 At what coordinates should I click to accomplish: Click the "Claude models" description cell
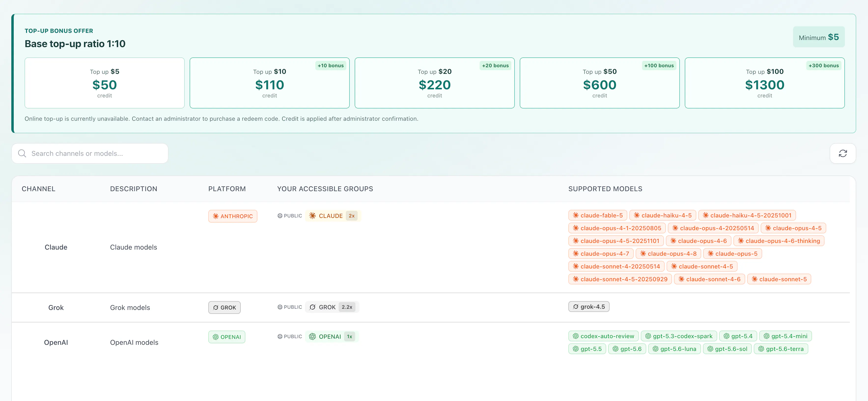[x=133, y=247]
